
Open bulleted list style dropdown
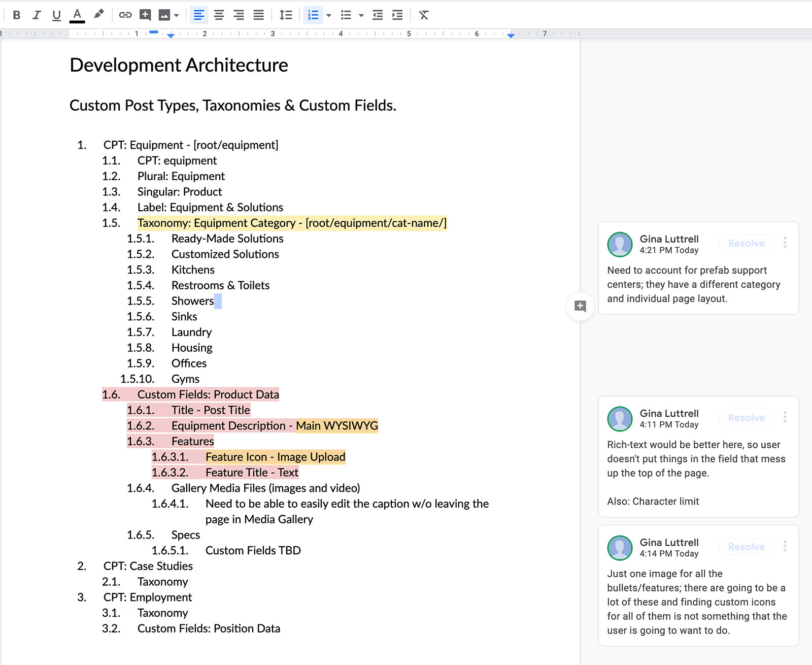pos(361,15)
